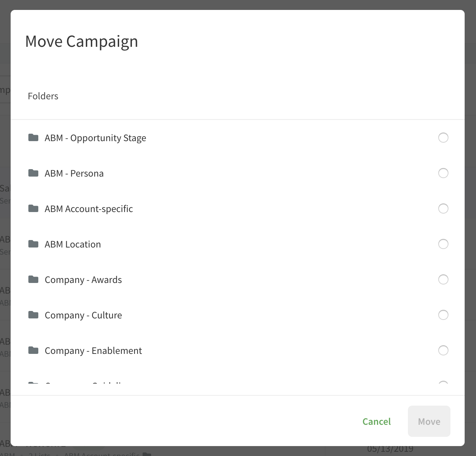Select the Company - Awards radio button
Viewport: 476px width, 456px height.
[x=443, y=279]
